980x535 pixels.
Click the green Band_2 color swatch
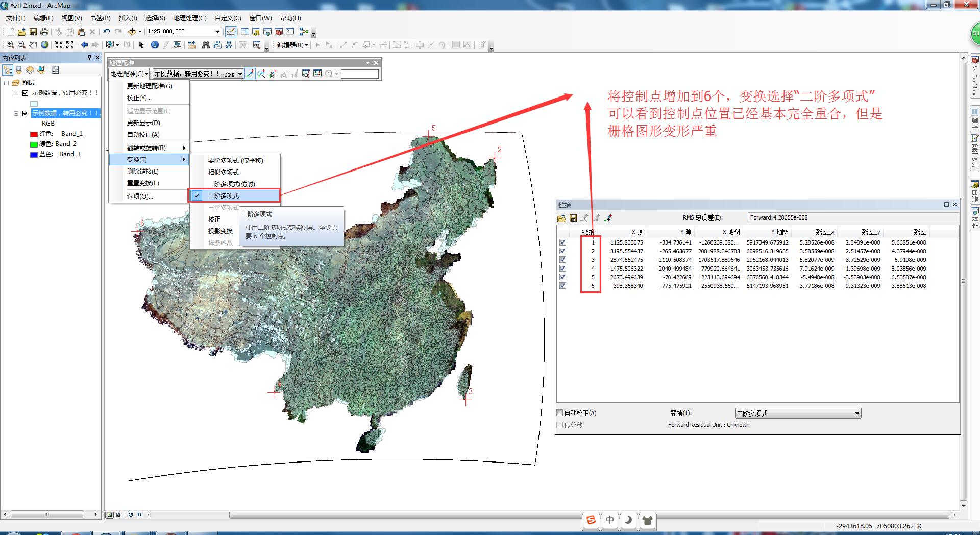pyautogui.click(x=34, y=144)
